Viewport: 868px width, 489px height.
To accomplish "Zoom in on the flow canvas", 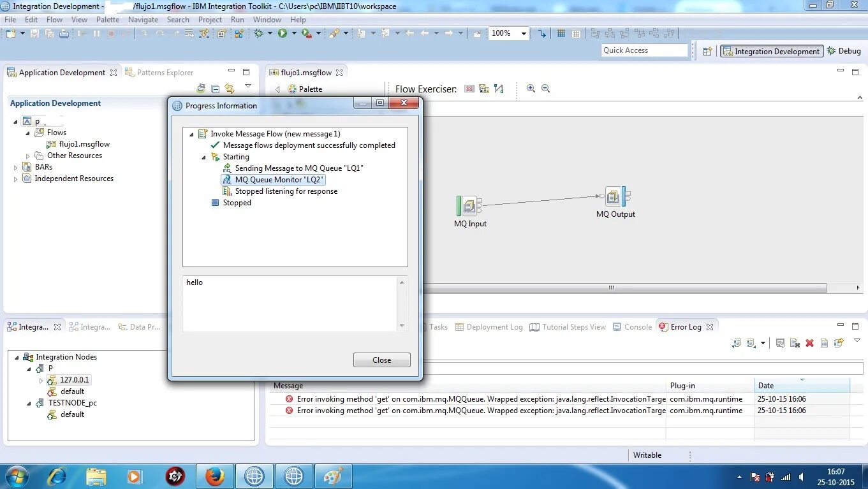I will pyautogui.click(x=531, y=89).
